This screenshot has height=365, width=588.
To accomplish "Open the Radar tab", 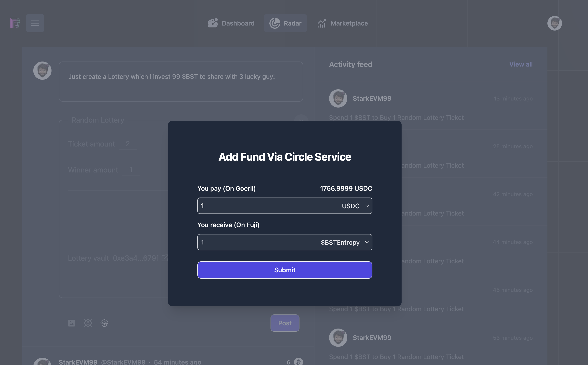I will (285, 23).
